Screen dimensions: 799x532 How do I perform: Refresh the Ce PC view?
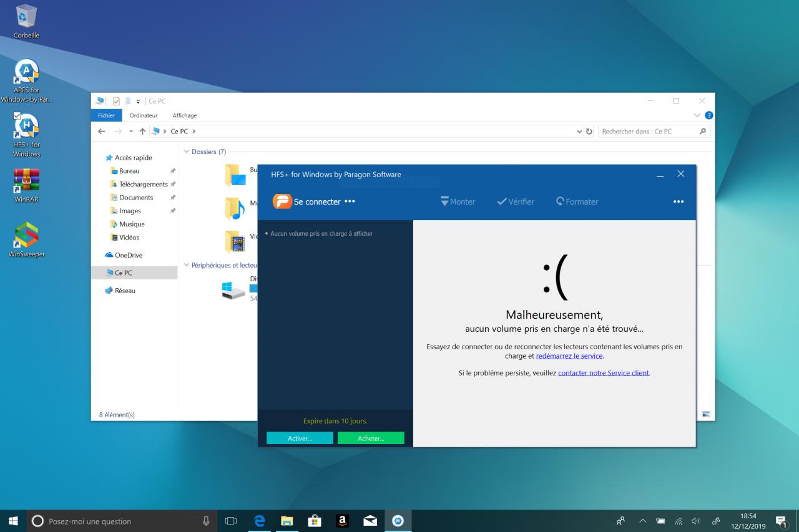[589, 132]
